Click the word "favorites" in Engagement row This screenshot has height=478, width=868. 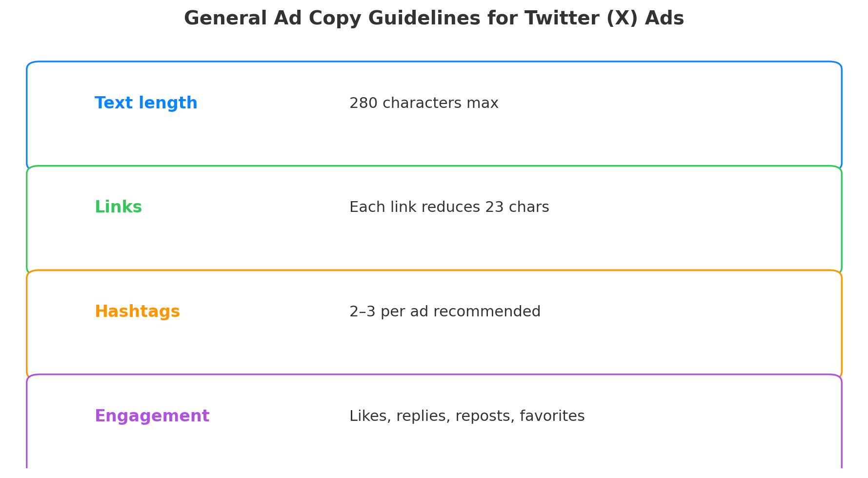pos(552,416)
